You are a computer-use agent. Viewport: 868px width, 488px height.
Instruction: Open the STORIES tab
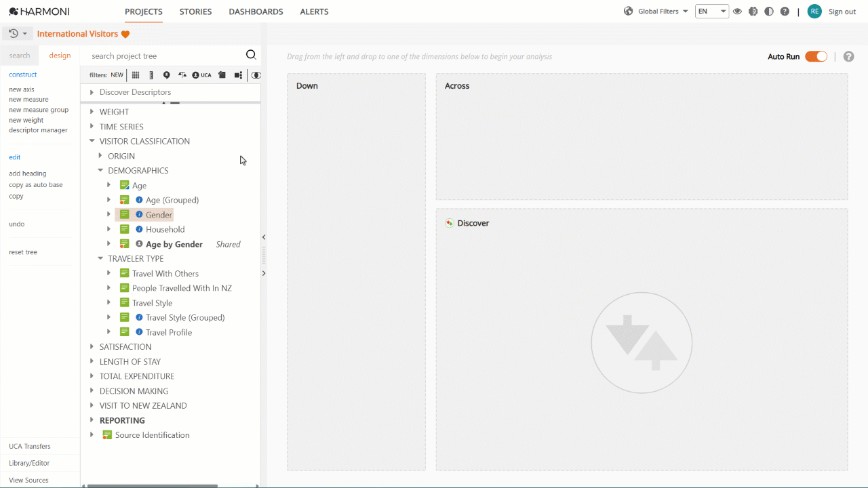coord(195,12)
